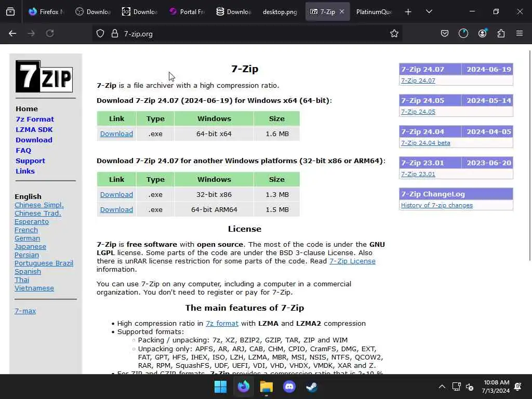The image size is (532, 399).
Task: Open the 7-max link
Action: pyautogui.click(x=25, y=311)
